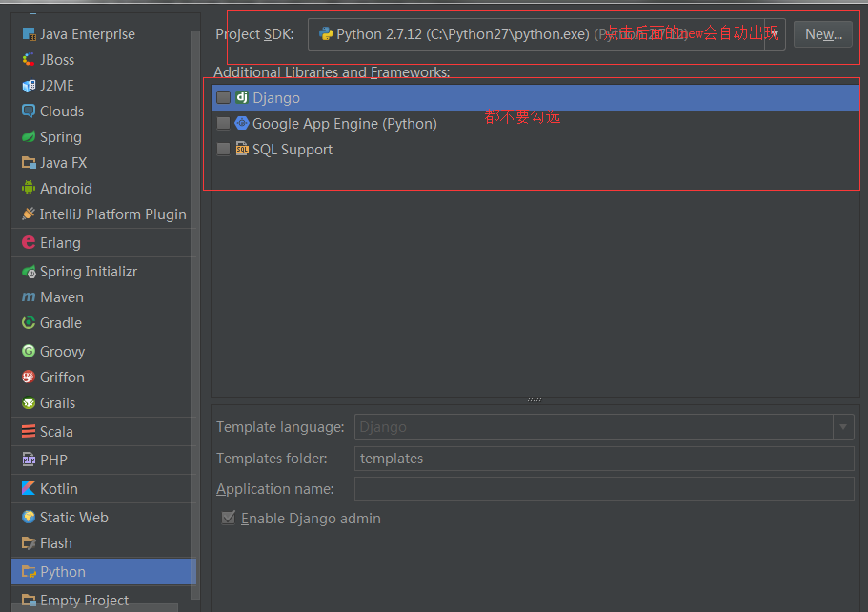Toggle Enable Django admin checkbox
Viewport: 868px width, 612px height.
(x=229, y=518)
